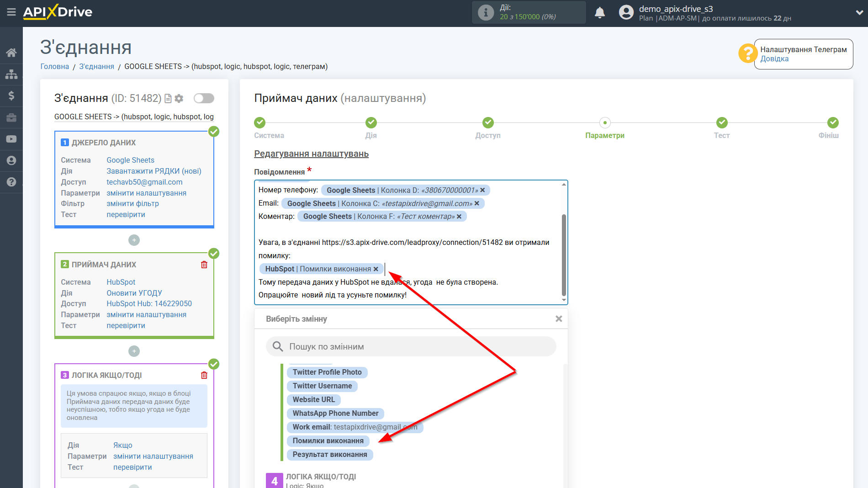Click the APIXDrive logo
Screen dimensions: 868x488
tap(58, 12)
